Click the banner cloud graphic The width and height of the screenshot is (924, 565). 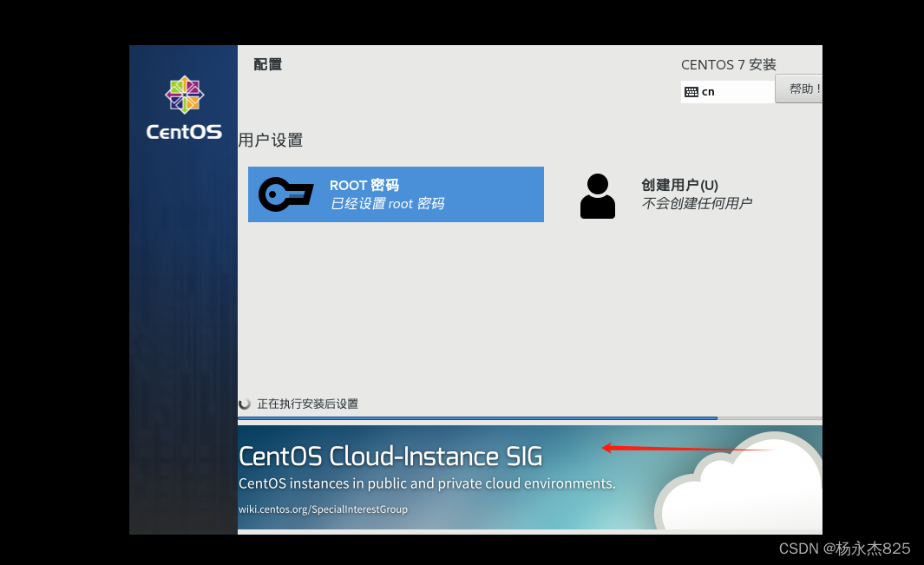pyautogui.click(x=739, y=482)
